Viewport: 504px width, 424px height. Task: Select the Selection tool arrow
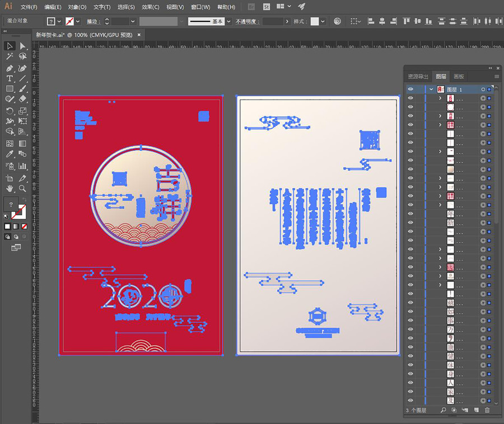[10, 46]
